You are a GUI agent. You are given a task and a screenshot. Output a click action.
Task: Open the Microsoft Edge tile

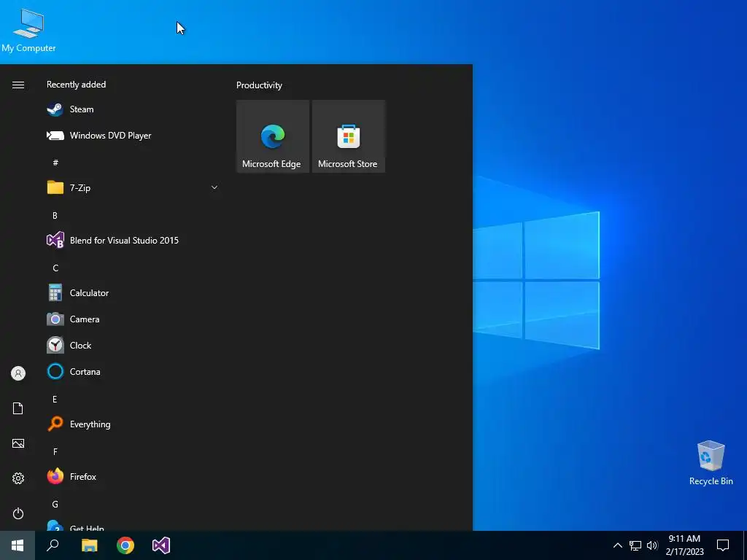273,136
